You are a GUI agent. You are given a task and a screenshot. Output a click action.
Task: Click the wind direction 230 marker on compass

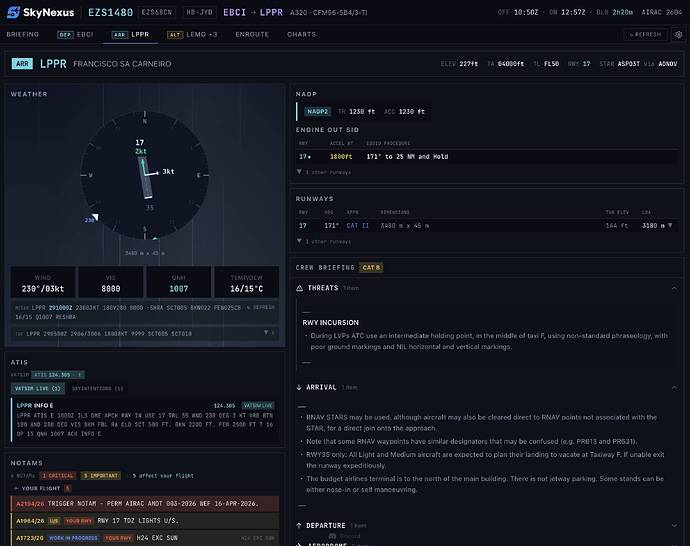pos(92,219)
